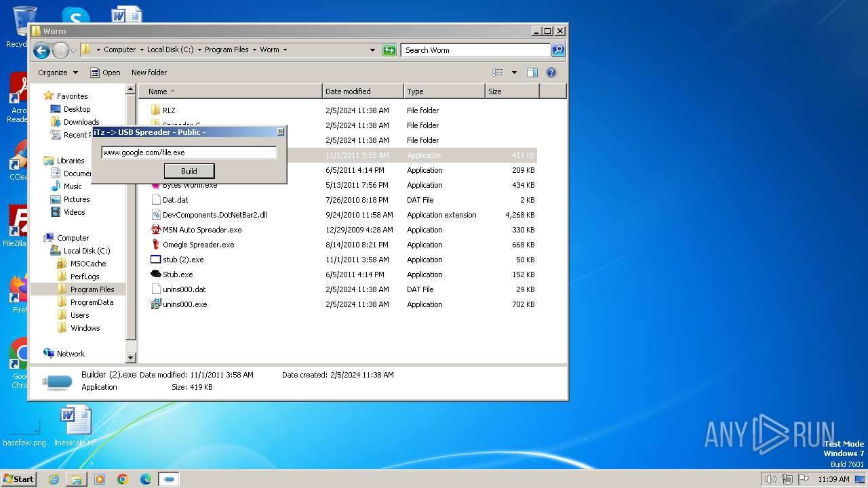This screenshot has width=868, height=488.
Task: Click the change view icon
Action: tap(498, 73)
